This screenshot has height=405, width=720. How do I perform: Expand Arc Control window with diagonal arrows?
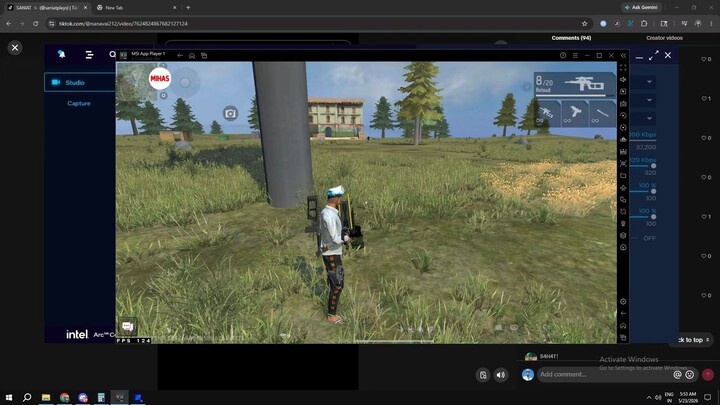pyautogui.click(x=653, y=56)
